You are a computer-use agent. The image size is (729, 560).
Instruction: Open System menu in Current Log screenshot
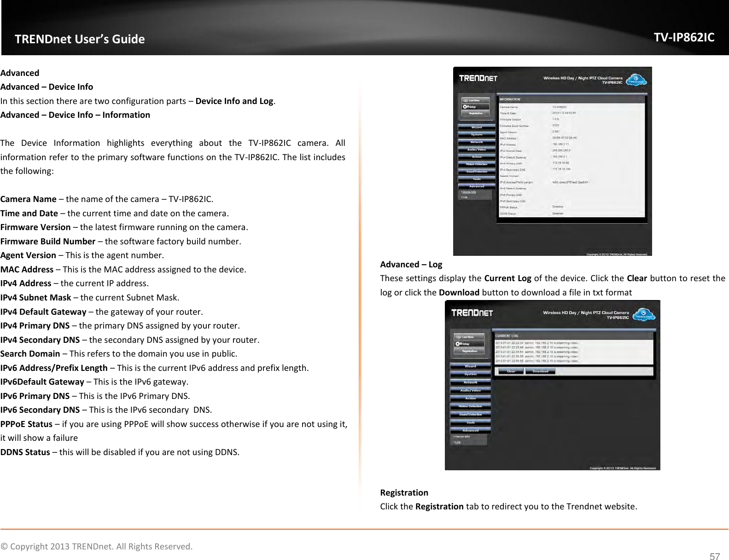470,374
